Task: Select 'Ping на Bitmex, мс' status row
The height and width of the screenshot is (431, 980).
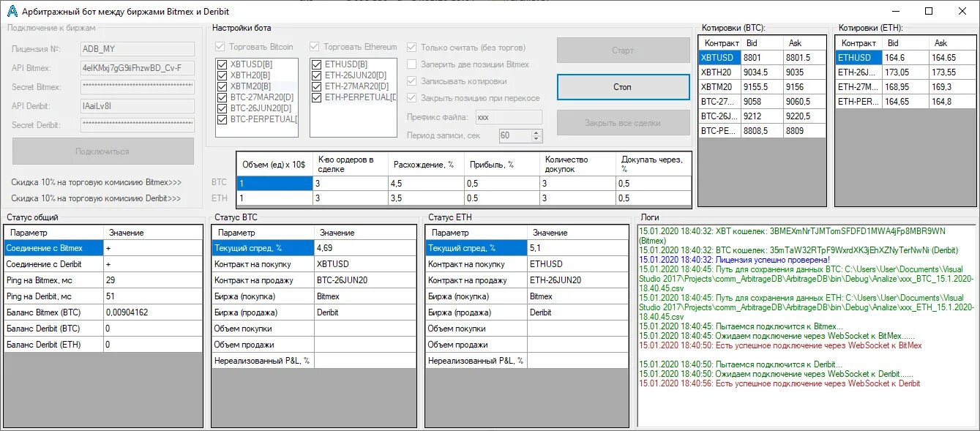Action: 103,280
